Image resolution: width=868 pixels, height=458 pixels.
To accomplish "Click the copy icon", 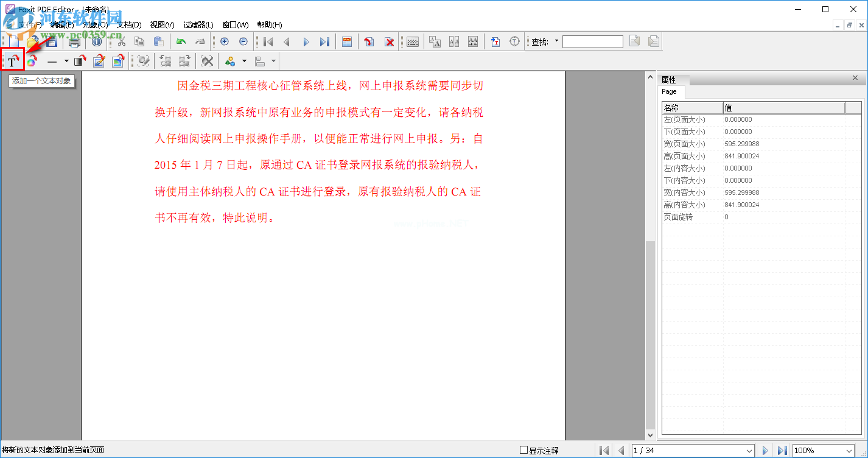I will pos(139,41).
